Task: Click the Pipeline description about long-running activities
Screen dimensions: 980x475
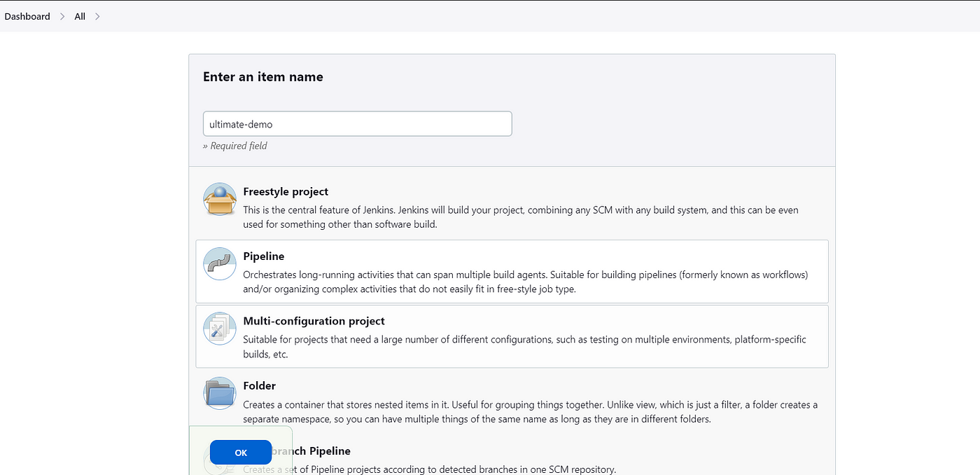Action: pyautogui.click(x=526, y=282)
